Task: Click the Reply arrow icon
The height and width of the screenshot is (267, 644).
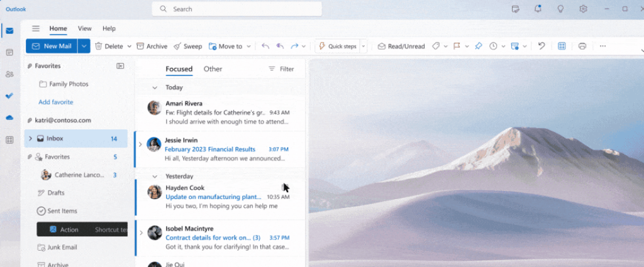Action: (x=265, y=46)
